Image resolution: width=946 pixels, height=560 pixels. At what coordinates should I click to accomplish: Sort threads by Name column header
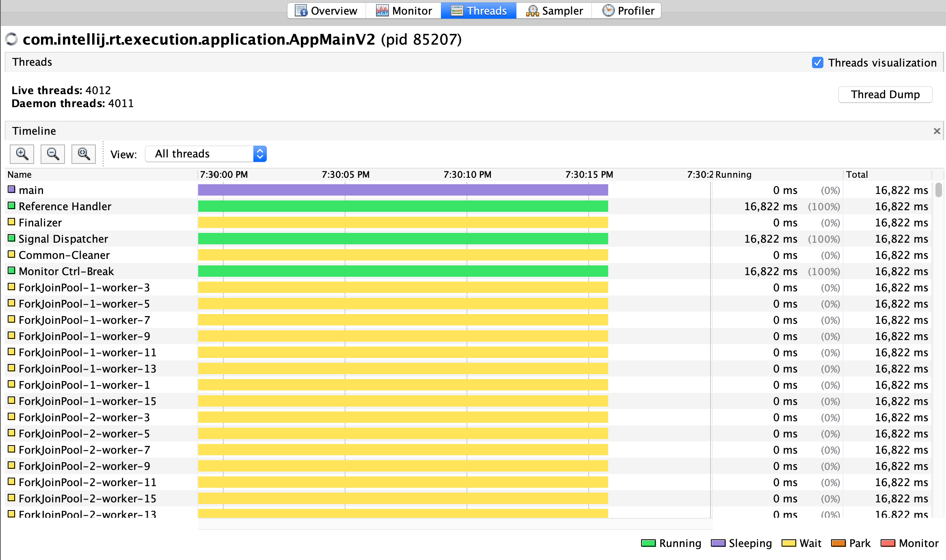(19, 174)
